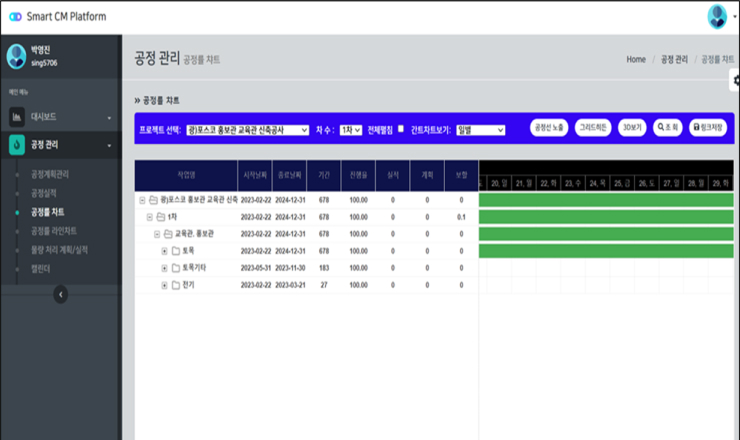Expand the 토목 tree row
The height and width of the screenshot is (440, 740).
(164, 251)
